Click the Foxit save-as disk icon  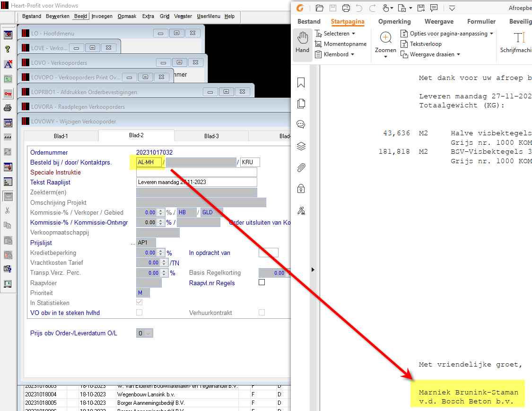[x=421, y=8]
